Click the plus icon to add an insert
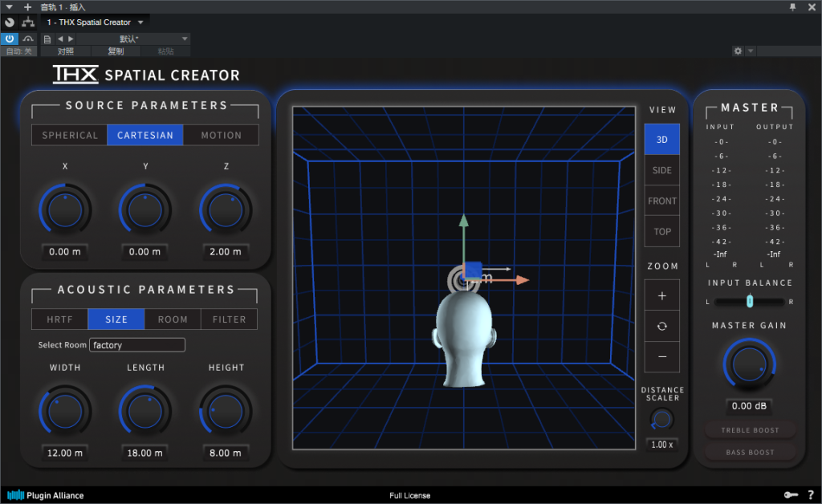 pos(28,6)
